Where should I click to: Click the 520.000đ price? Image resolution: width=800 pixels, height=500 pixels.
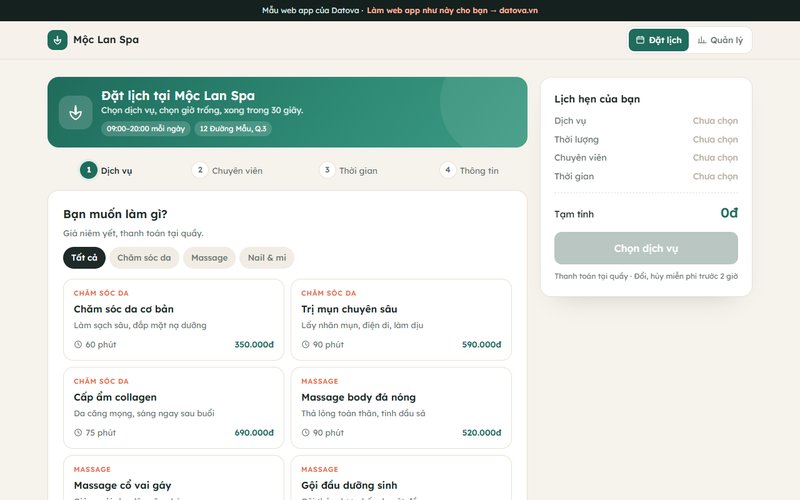click(482, 433)
